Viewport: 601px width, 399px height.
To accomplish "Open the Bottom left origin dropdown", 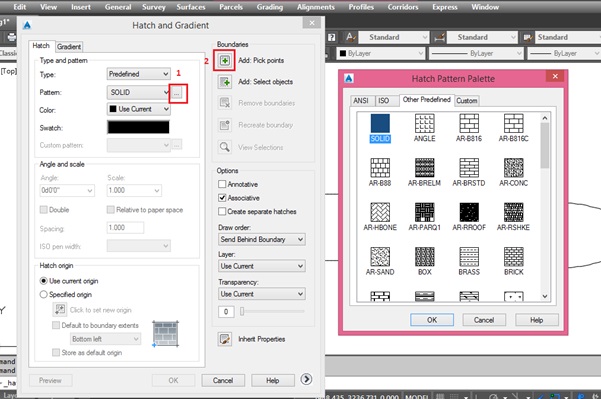I will coord(105,339).
